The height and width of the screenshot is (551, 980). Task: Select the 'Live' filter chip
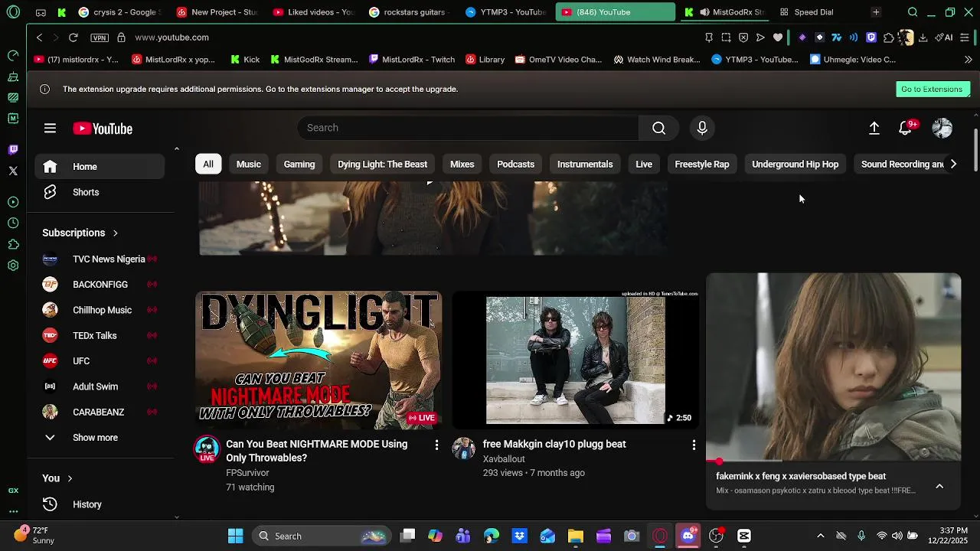[644, 164]
